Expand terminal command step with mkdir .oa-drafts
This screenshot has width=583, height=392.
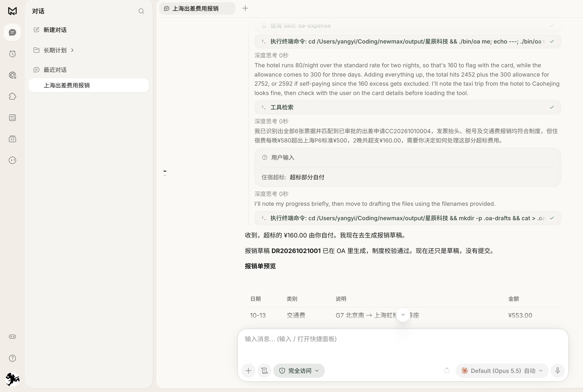[408, 218]
